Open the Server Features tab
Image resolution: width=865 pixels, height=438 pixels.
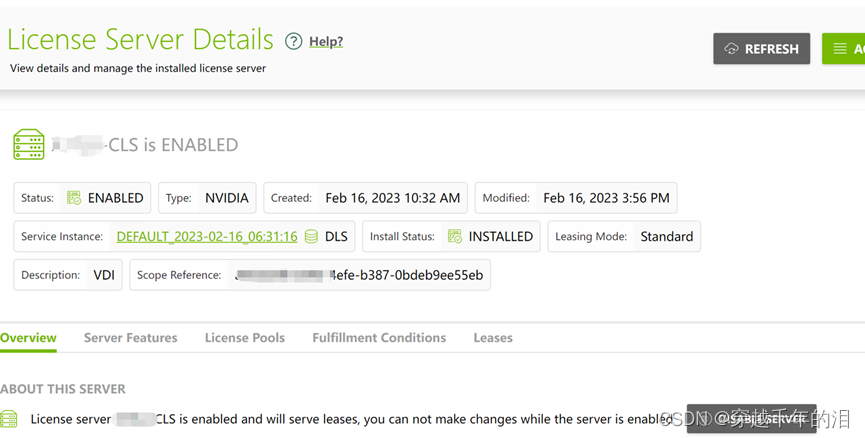131,338
